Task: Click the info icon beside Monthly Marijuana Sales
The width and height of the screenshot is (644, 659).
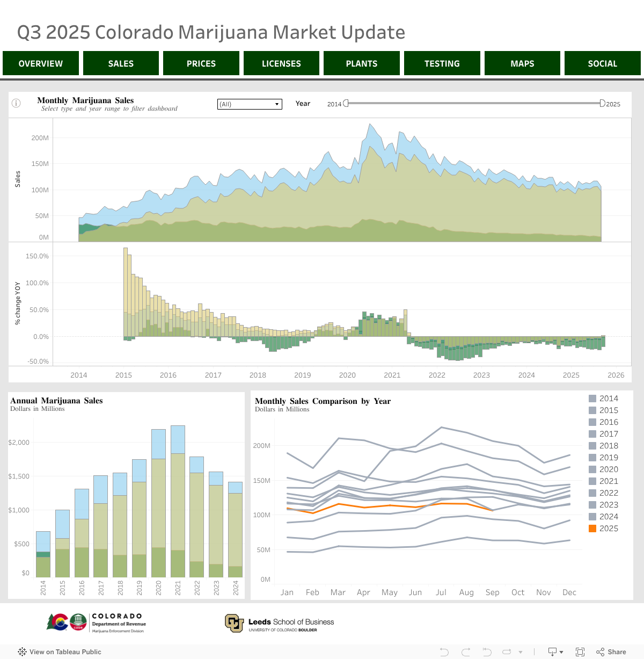Action: pos(16,103)
